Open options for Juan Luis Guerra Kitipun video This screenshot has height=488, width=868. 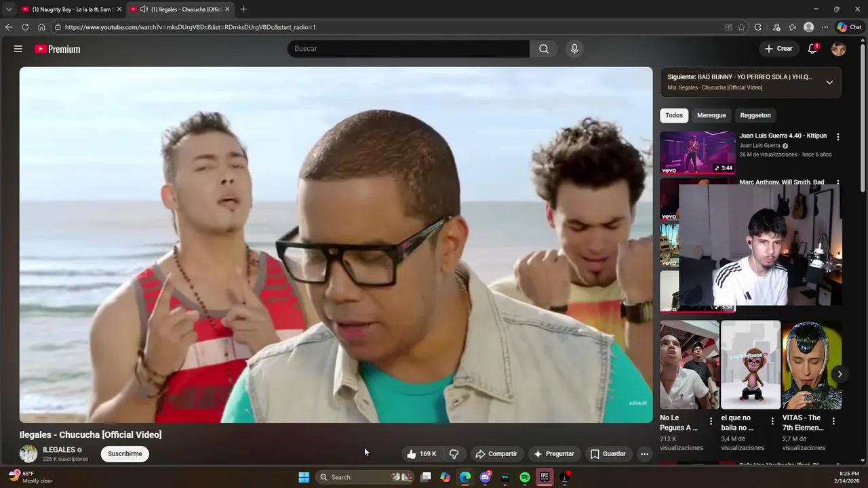pyautogui.click(x=837, y=137)
